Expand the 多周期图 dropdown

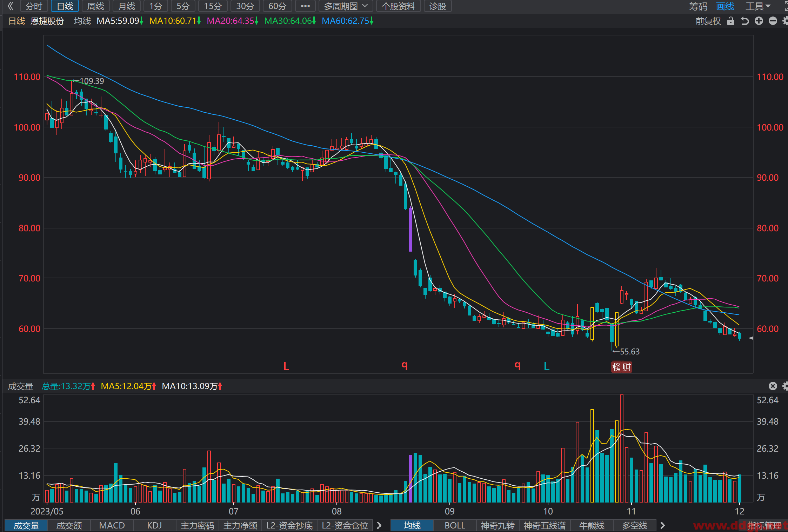click(346, 6)
